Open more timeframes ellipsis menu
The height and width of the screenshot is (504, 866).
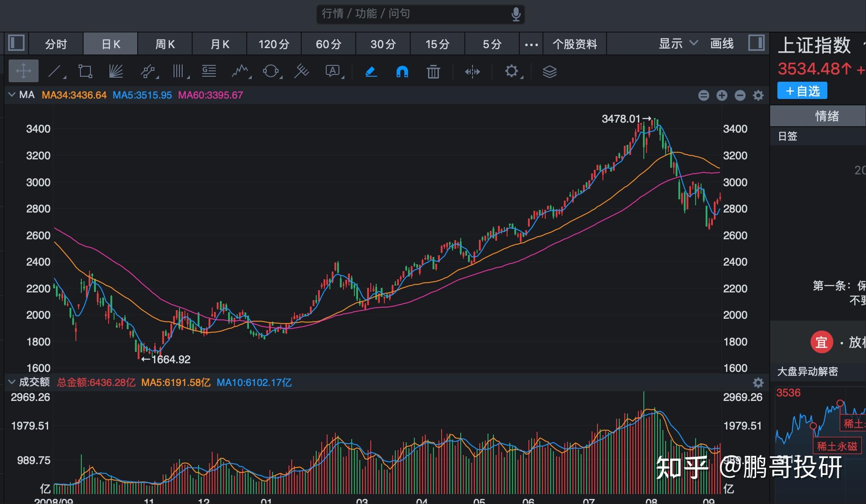[x=531, y=44]
